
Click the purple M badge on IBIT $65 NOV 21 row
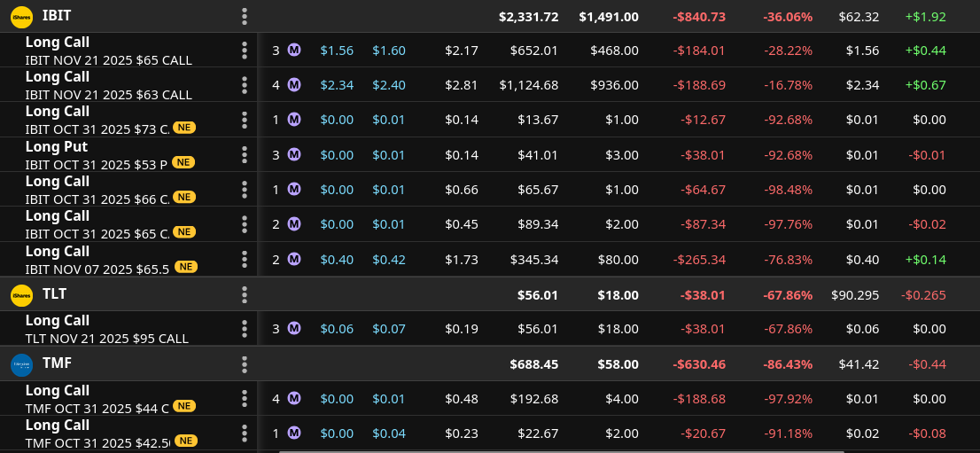click(x=294, y=50)
